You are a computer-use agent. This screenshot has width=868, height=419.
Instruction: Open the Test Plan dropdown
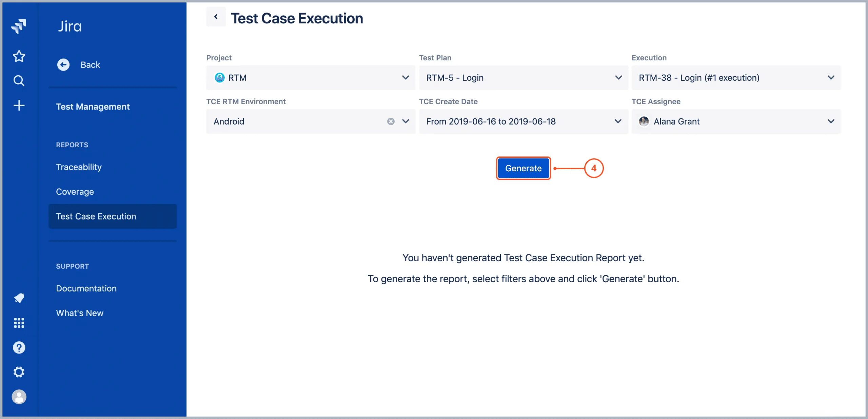618,78
